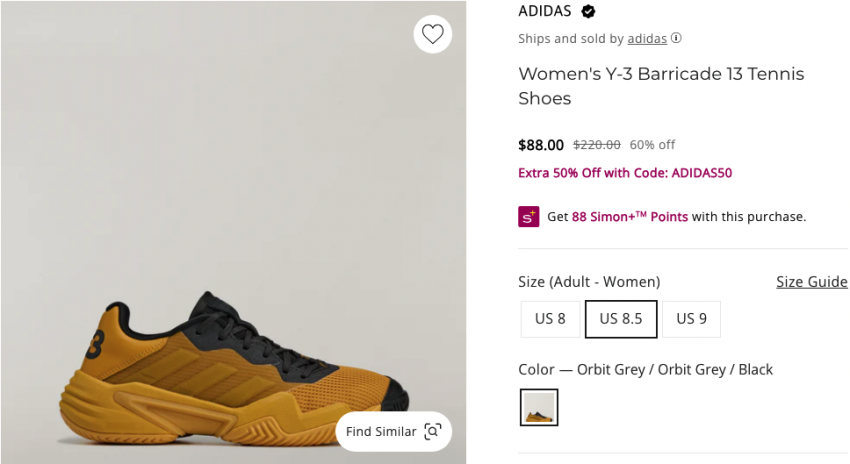Choose the US 8.5 size option
Image resolution: width=850 pixels, height=464 pixels.
tap(621, 319)
